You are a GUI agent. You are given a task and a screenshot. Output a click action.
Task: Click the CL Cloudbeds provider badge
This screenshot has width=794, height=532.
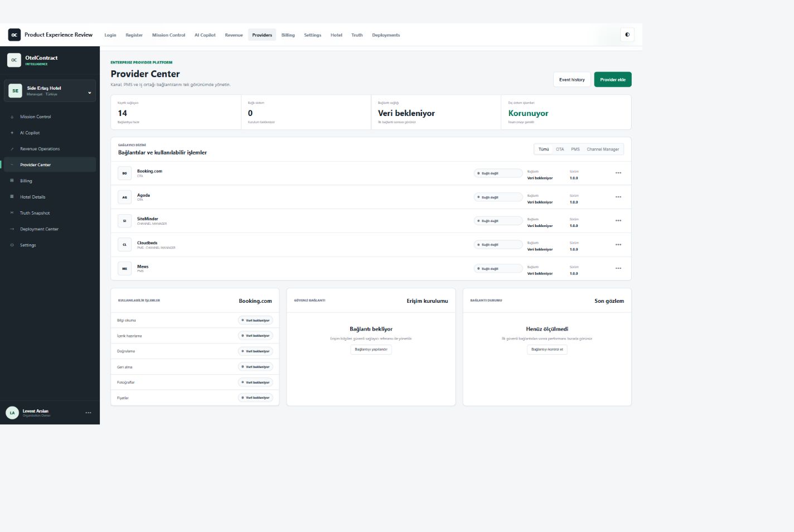point(124,245)
